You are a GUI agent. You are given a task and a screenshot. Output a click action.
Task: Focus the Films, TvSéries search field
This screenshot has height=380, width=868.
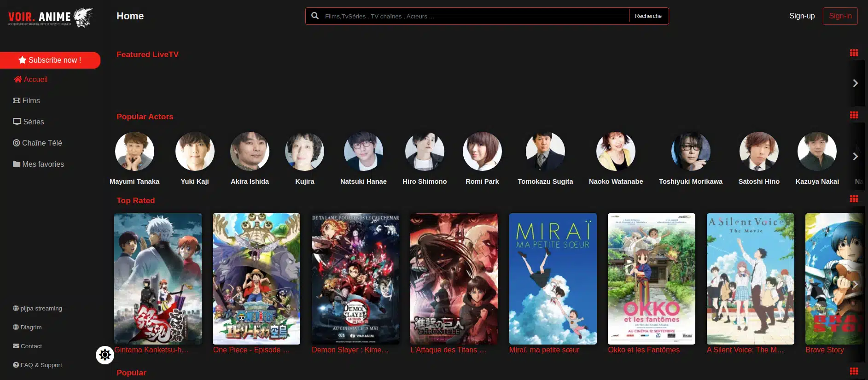click(x=474, y=16)
